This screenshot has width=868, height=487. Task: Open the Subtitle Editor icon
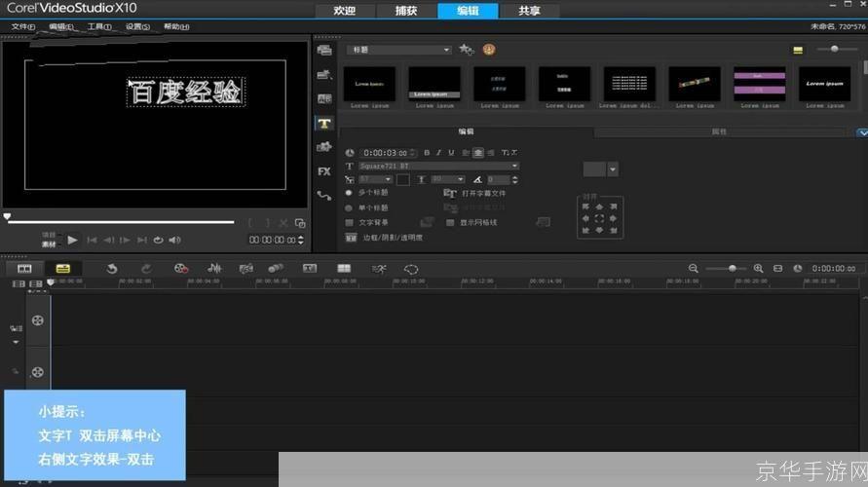[x=310, y=269]
